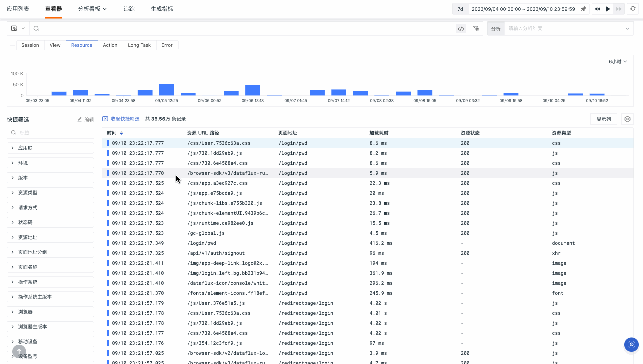Step the time range backward
The height and width of the screenshot is (364, 643).
pos(597,9)
